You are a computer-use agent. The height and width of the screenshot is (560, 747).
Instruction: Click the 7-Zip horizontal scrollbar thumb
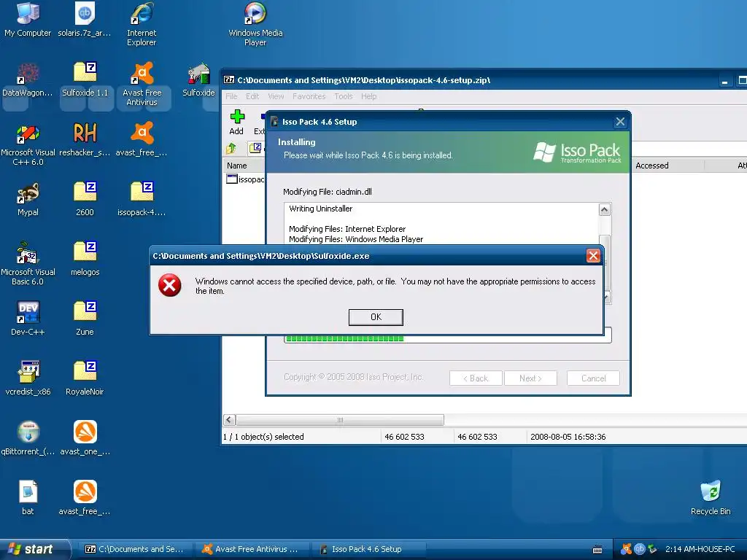tap(340, 420)
